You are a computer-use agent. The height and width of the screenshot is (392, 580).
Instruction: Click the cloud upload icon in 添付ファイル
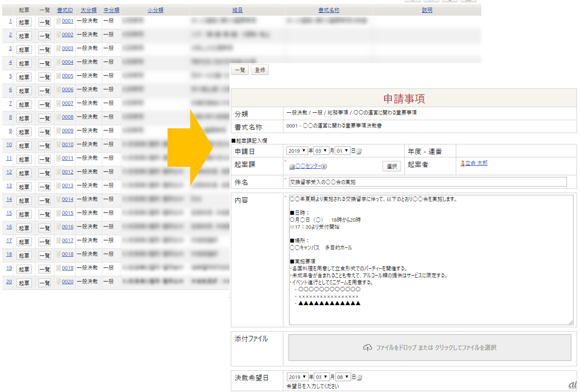coord(367,348)
